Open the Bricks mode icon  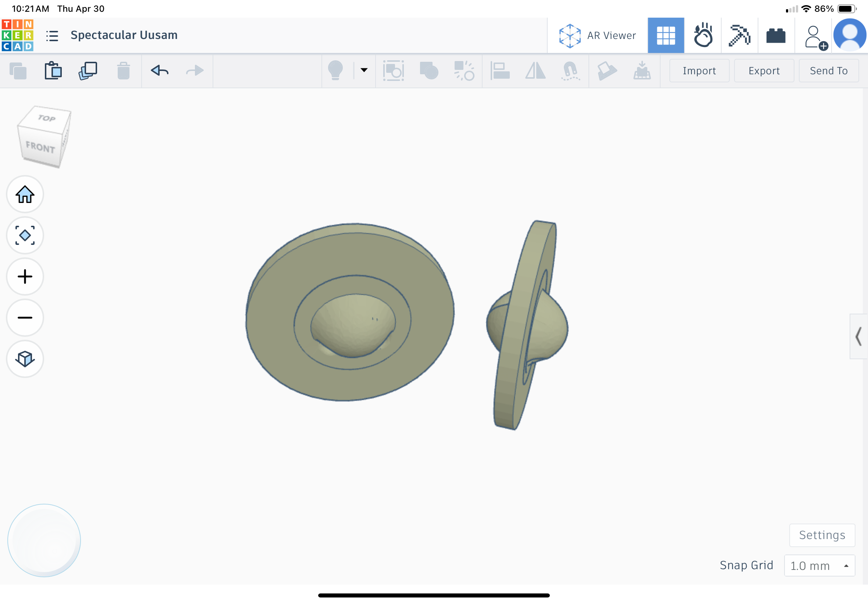pyautogui.click(x=775, y=36)
